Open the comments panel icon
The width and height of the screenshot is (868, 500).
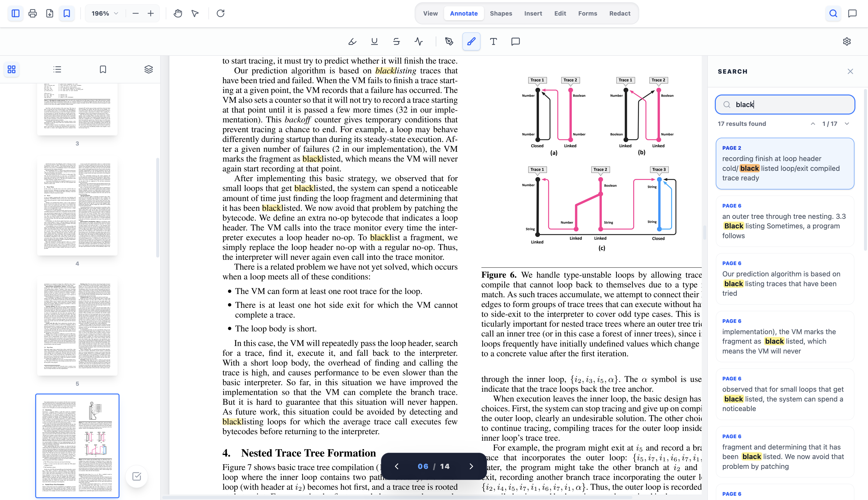[853, 13]
